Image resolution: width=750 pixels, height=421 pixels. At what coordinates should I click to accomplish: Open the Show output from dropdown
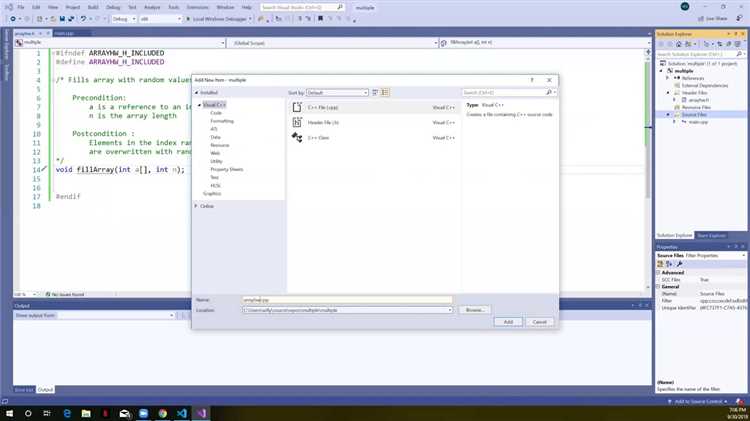(116, 315)
